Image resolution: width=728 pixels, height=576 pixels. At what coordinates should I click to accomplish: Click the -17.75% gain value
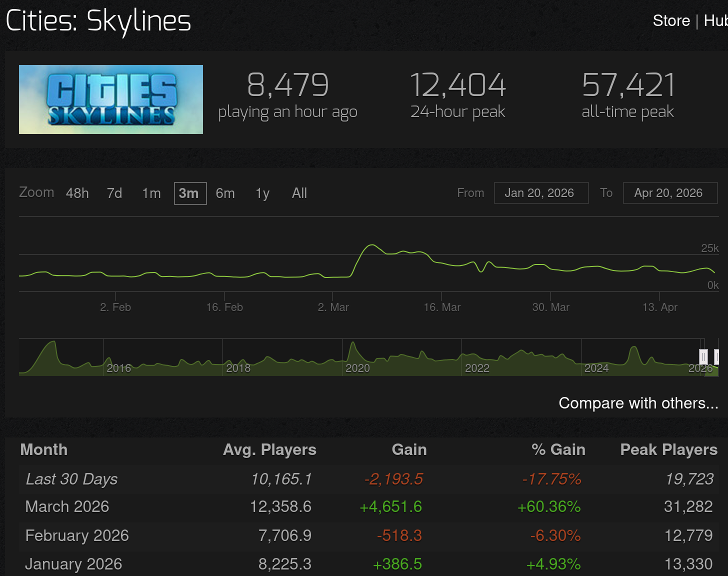(551, 479)
